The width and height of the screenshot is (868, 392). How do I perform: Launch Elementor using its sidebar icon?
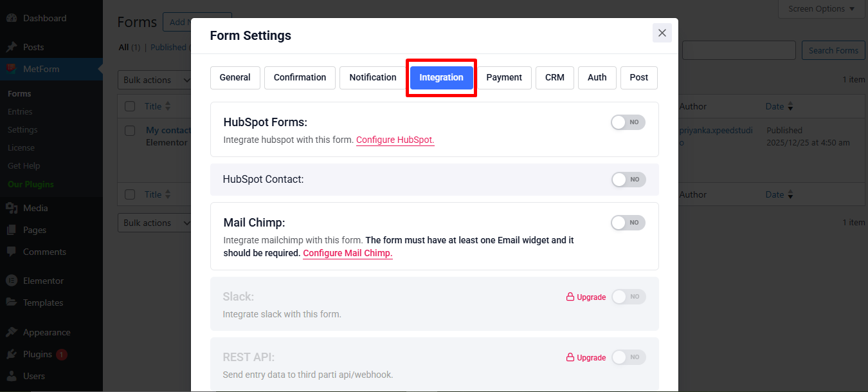[x=14, y=280]
